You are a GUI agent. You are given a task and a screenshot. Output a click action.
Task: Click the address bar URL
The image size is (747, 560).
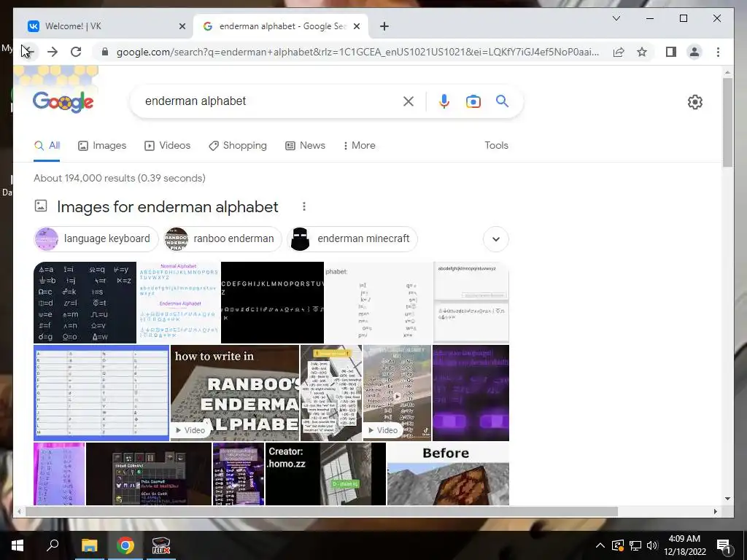point(357,52)
